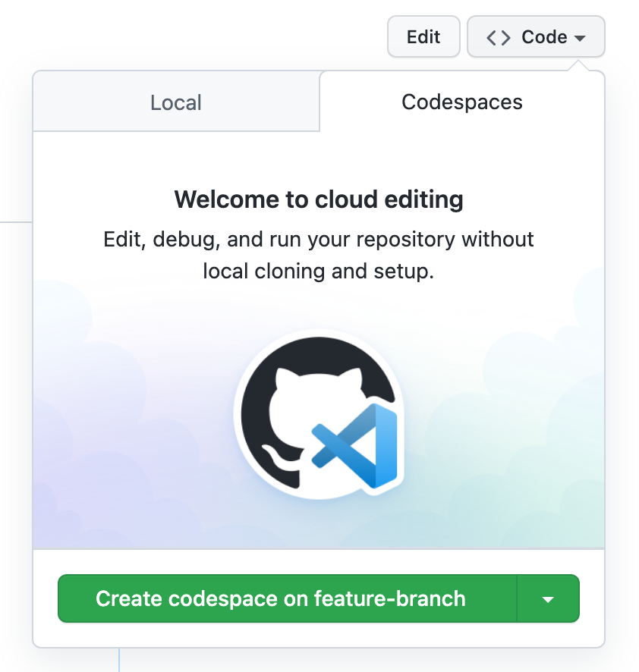Click the Edit button

pyautogui.click(x=423, y=37)
